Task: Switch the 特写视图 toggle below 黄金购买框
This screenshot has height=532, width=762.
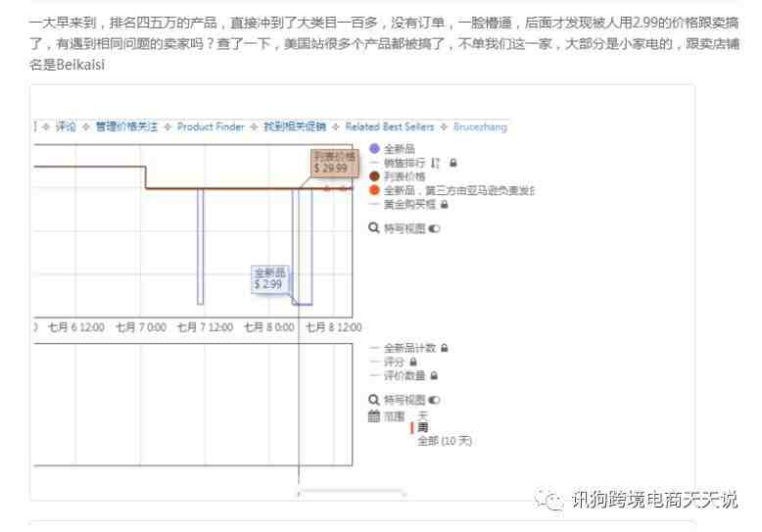Action: tap(435, 228)
